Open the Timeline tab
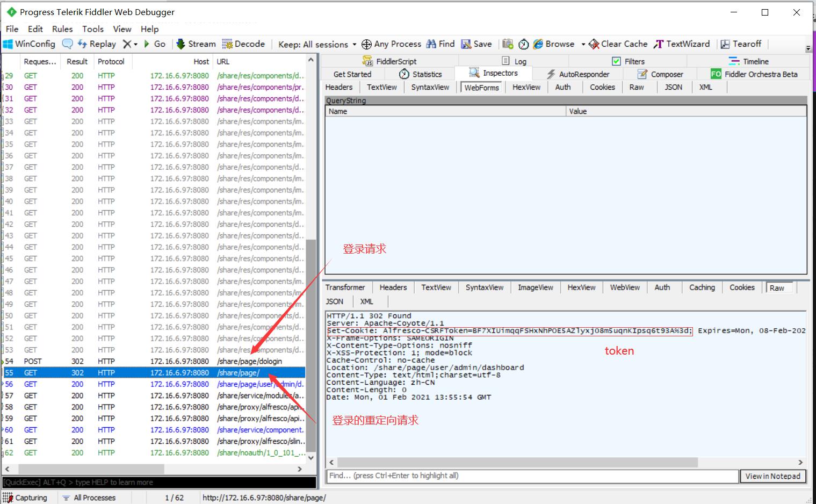This screenshot has height=504, width=816. [x=748, y=61]
